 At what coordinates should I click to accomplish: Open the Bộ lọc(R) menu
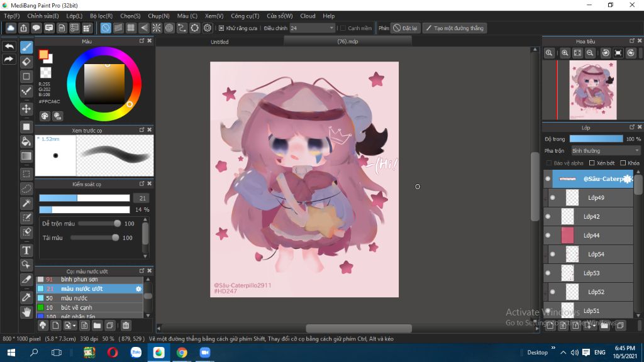point(101,16)
